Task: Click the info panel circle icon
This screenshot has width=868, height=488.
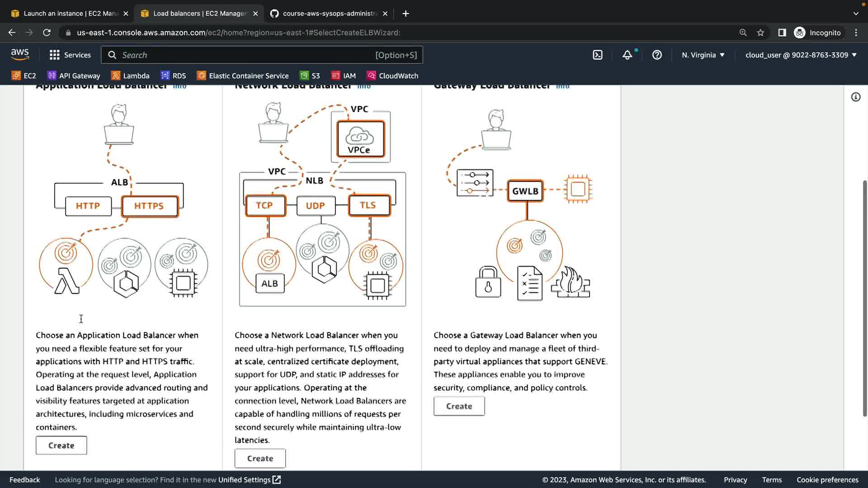Action: 856,97
